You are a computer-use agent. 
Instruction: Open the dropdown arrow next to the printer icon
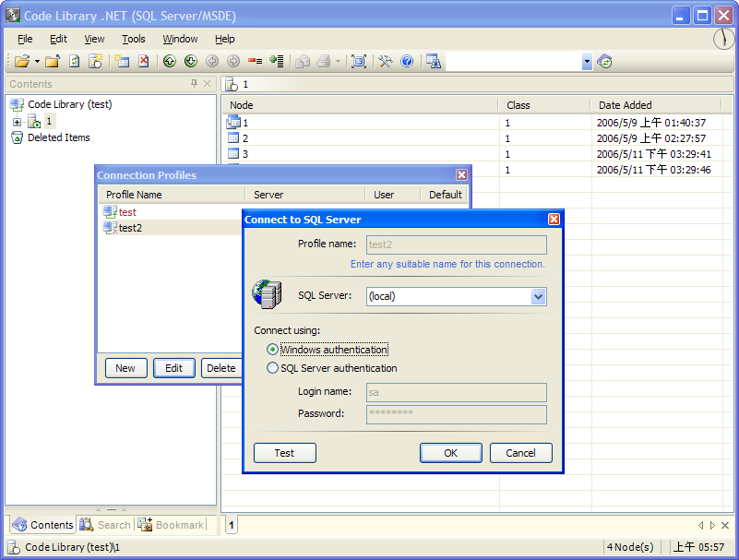(x=338, y=62)
